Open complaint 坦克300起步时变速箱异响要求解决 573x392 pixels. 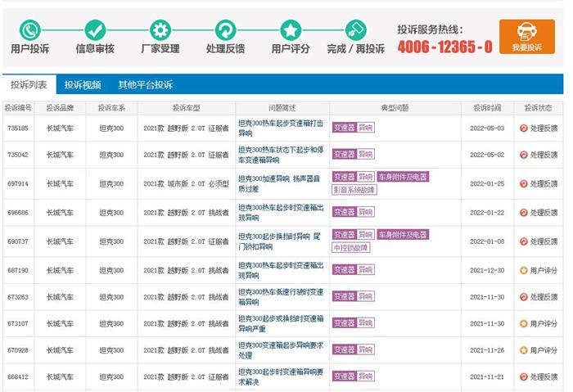pos(281,377)
